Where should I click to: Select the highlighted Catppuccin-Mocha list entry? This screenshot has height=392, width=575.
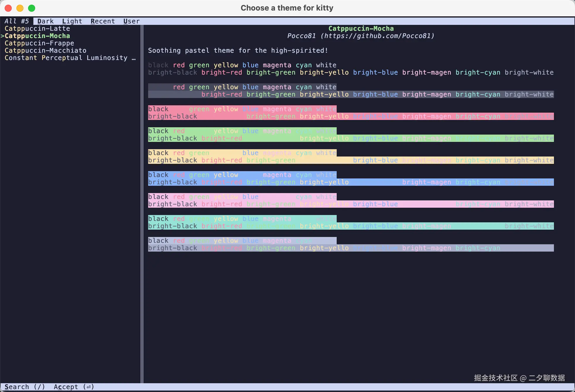click(x=37, y=36)
